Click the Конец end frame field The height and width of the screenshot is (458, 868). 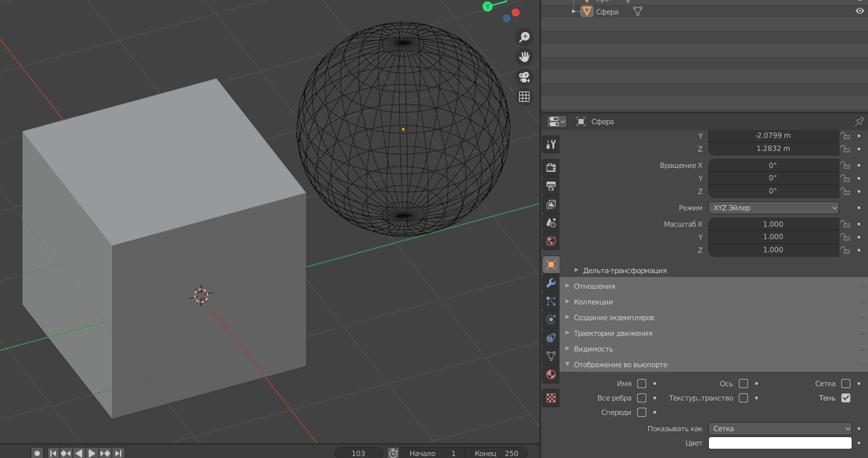[496, 453]
